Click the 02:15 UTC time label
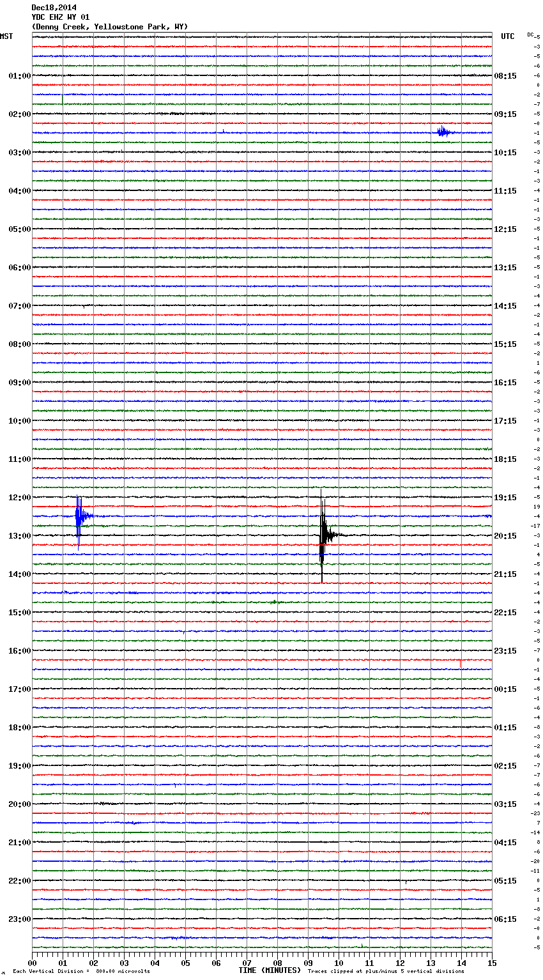The width and height of the screenshot is (543, 980). 505,765
